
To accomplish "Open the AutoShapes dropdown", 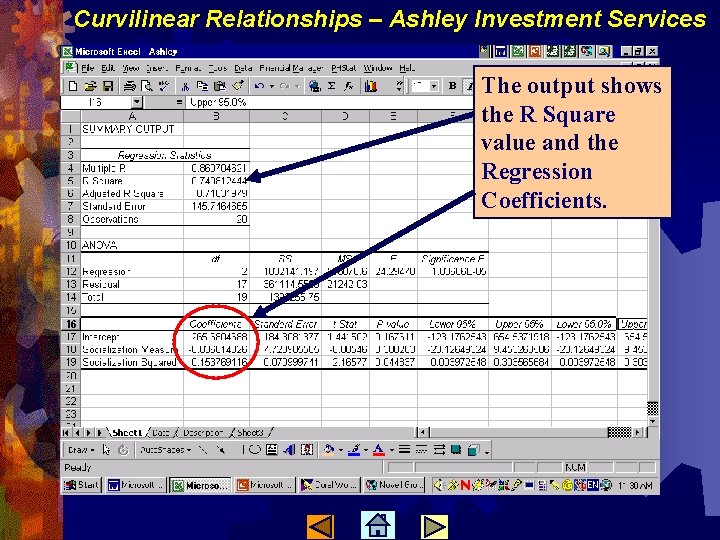I will pos(165,450).
